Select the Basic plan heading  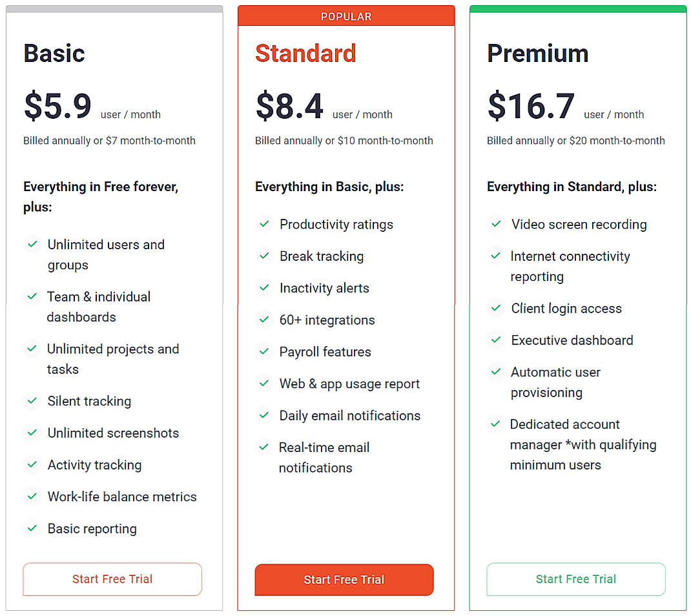click(54, 54)
